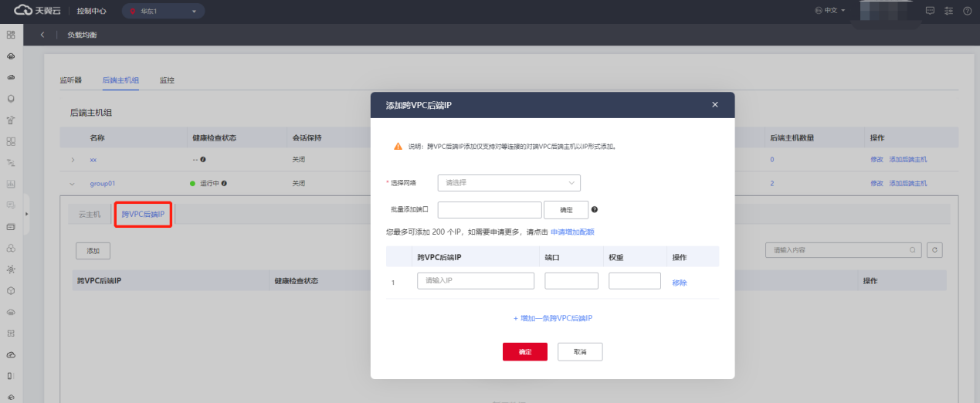Expand the xx host group row
The height and width of the screenshot is (403, 980).
click(73, 160)
